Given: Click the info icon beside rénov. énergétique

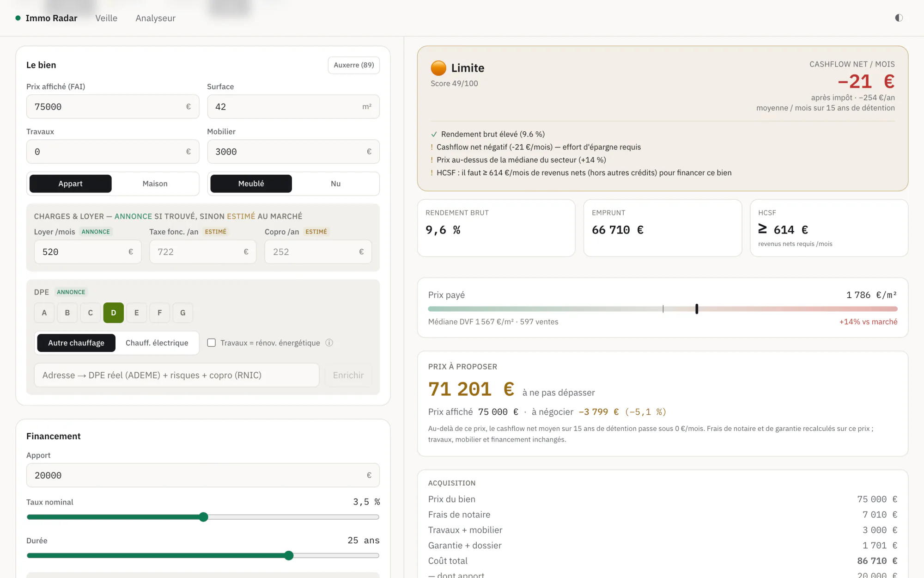Looking at the screenshot, I should pos(329,343).
